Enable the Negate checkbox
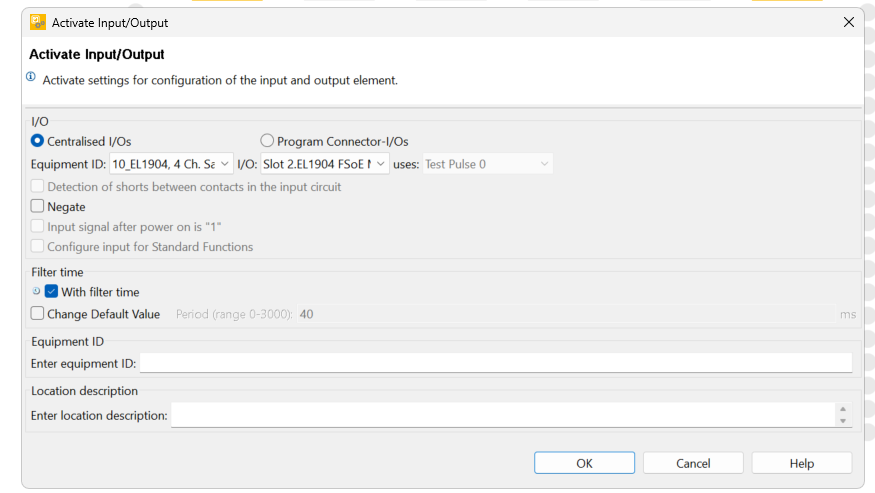Screen dimensions: 875x493 (37, 206)
